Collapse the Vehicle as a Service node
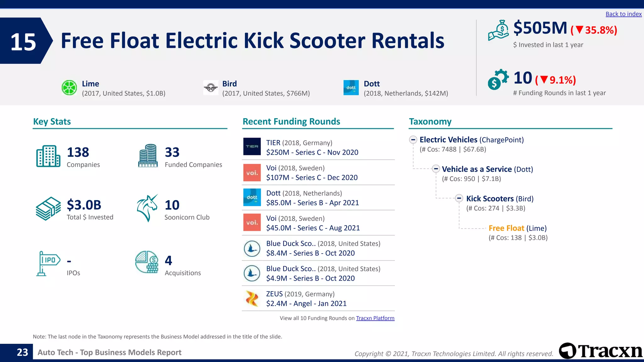Image resolution: width=644 pixels, height=362 pixels. tap(436, 169)
